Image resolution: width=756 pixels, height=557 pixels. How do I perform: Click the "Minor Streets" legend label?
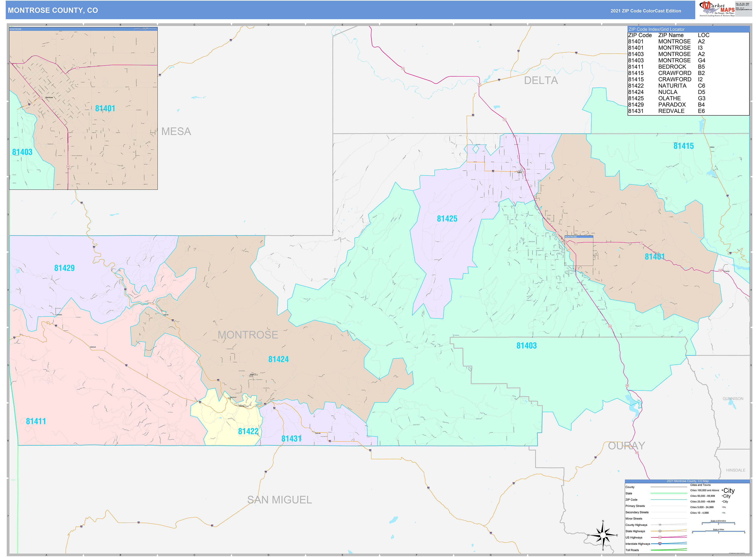[x=634, y=519]
